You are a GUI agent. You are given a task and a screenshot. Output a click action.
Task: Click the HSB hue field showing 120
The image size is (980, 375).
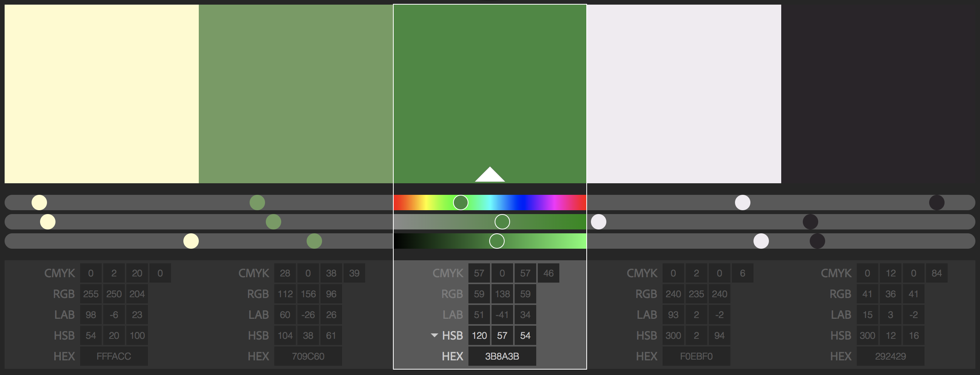(479, 335)
